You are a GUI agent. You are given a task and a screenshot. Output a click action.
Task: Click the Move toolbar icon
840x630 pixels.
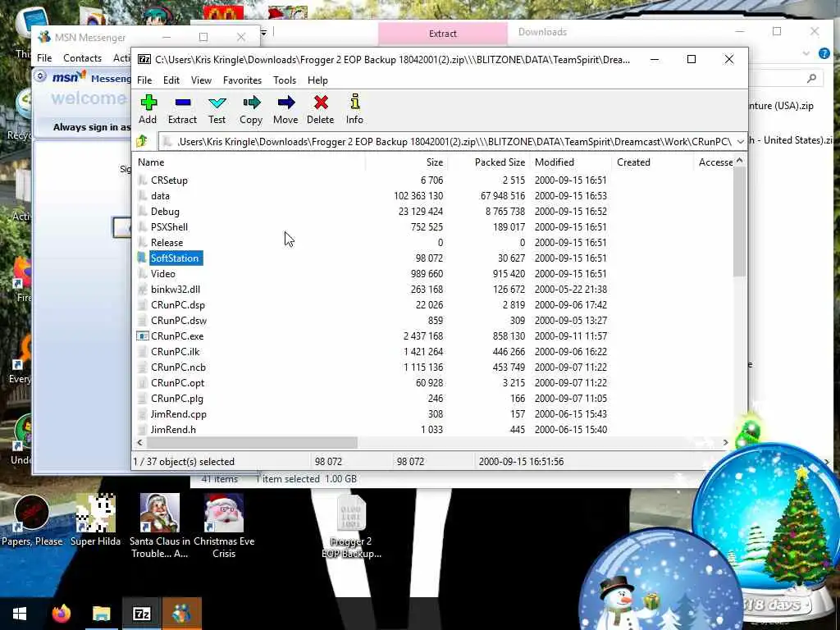pos(286,103)
